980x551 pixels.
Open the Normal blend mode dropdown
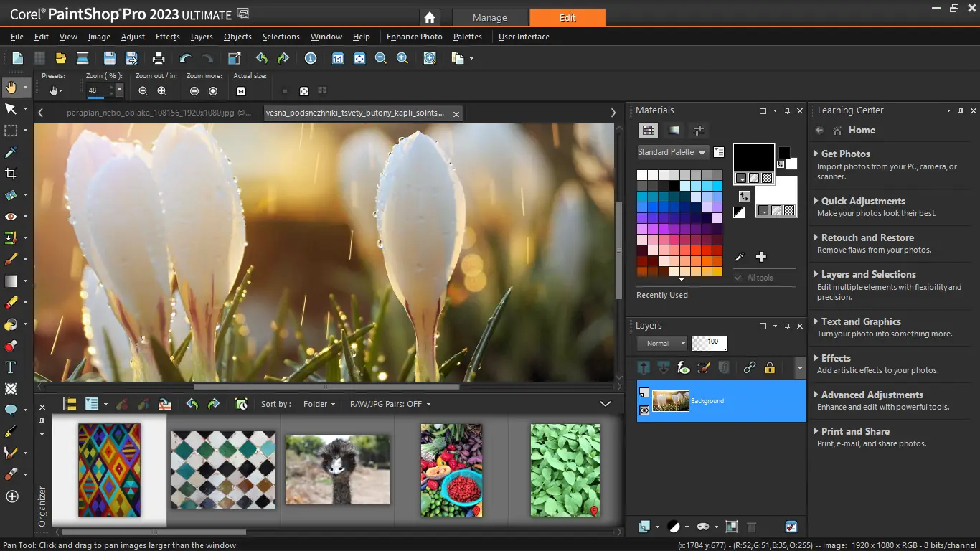tap(661, 343)
